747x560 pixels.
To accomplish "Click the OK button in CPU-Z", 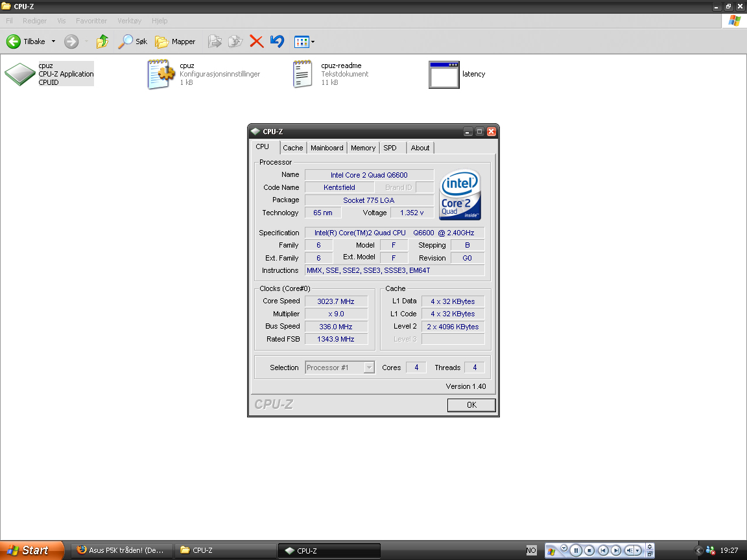I will [x=471, y=404].
